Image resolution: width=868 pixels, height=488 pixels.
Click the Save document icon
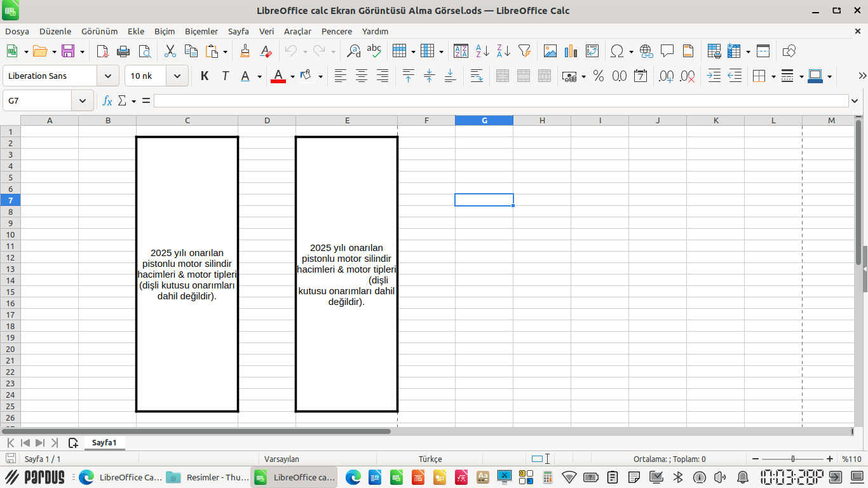pos(67,51)
